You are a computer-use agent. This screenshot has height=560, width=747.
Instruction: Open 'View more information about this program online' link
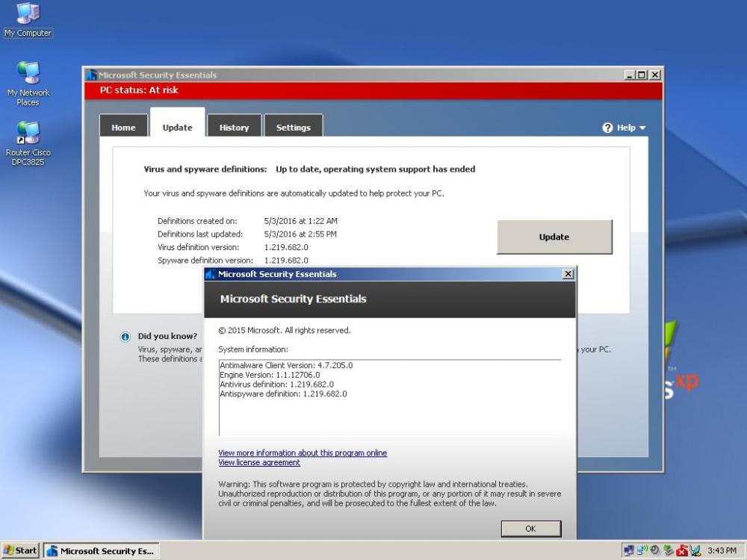point(303,453)
